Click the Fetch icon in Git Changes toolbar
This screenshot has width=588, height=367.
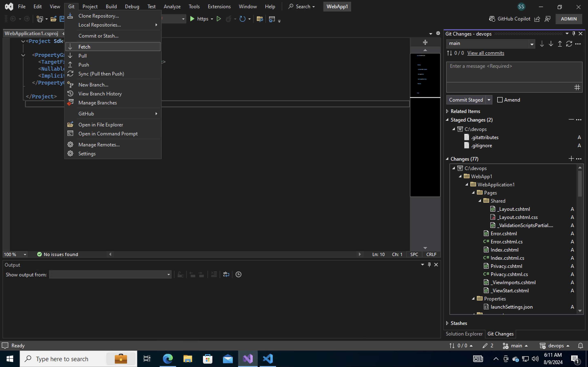coord(542,44)
